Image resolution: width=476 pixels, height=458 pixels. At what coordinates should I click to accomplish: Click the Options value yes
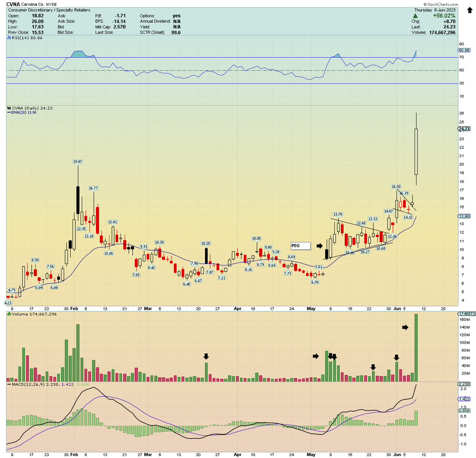(x=177, y=16)
